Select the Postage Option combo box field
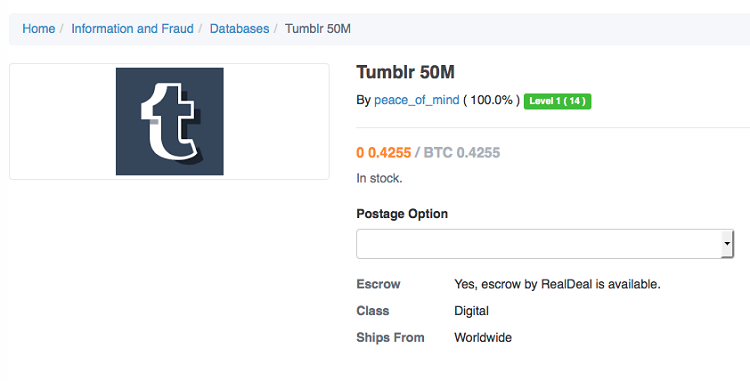Image resolution: width=750 pixels, height=381 pixels. click(544, 244)
